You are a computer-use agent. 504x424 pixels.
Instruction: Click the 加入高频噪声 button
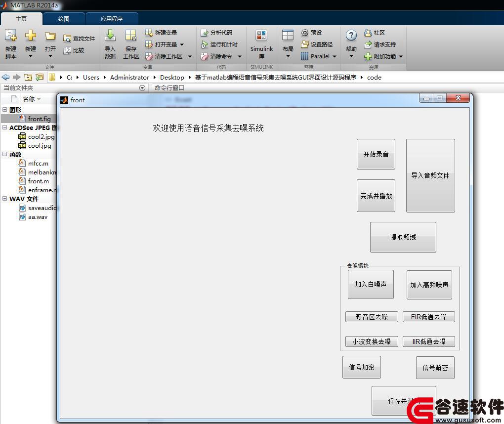(x=429, y=285)
